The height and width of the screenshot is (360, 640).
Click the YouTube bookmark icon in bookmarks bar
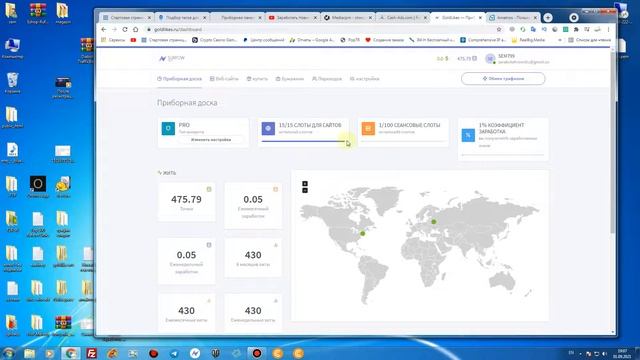point(133,40)
